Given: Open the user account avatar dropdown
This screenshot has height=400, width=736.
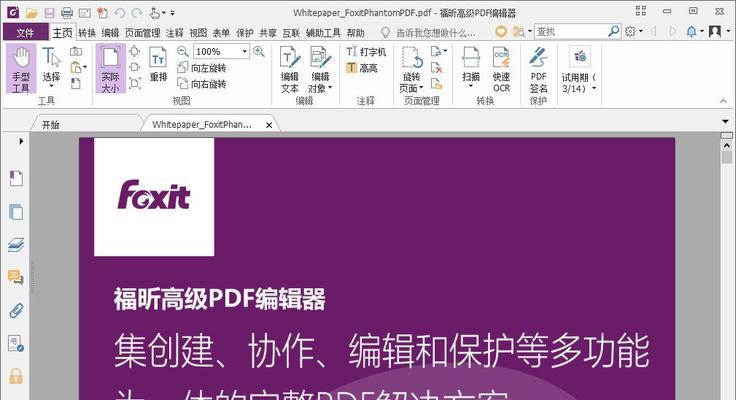Looking at the screenshot, I should coord(718,31).
